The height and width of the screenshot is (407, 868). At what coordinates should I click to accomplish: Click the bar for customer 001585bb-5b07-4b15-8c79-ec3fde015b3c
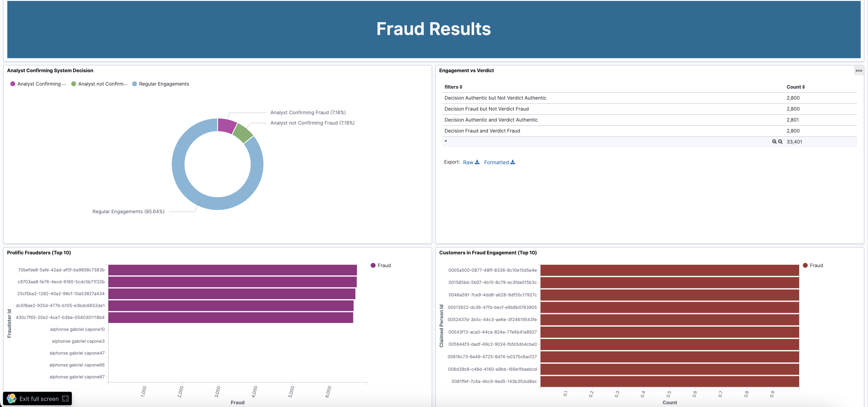[670, 283]
